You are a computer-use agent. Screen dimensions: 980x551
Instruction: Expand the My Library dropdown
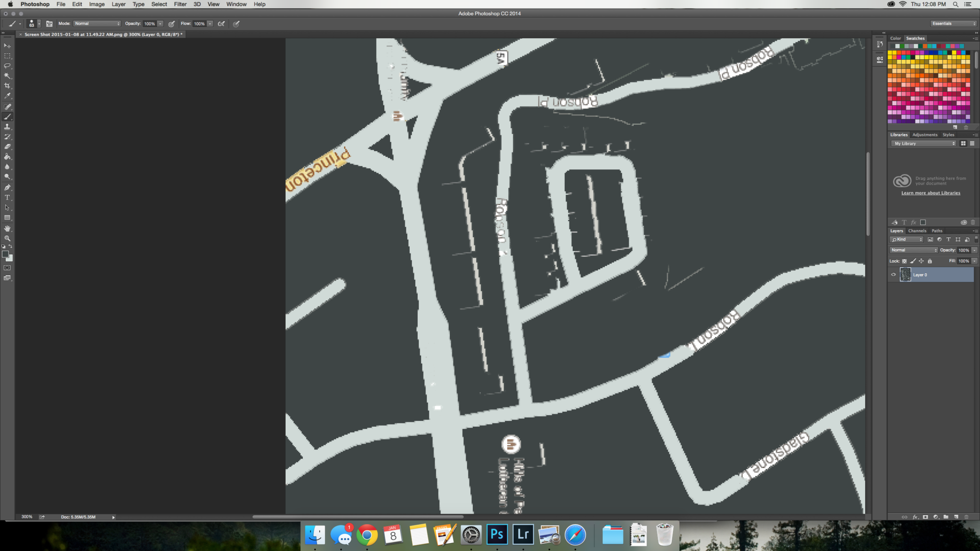click(923, 143)
